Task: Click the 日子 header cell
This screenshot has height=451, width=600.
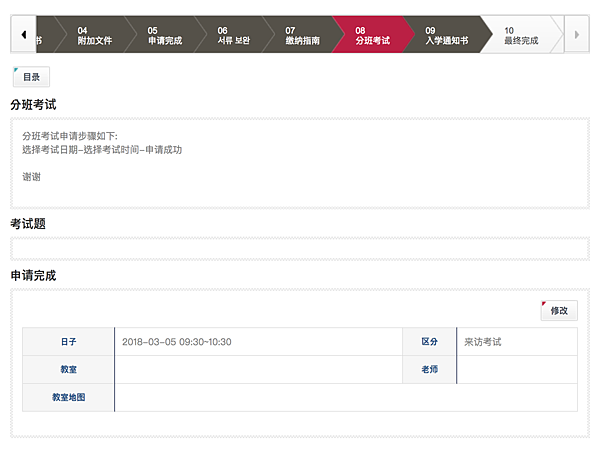Action: (68, 342)
